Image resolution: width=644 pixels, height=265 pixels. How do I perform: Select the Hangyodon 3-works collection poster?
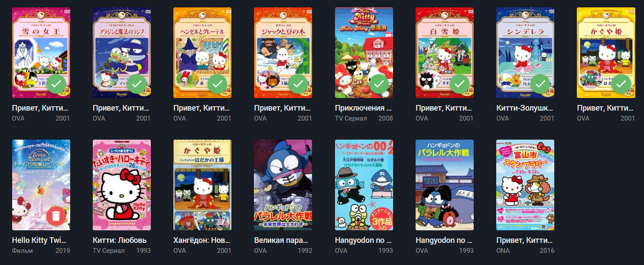point(364,185)
